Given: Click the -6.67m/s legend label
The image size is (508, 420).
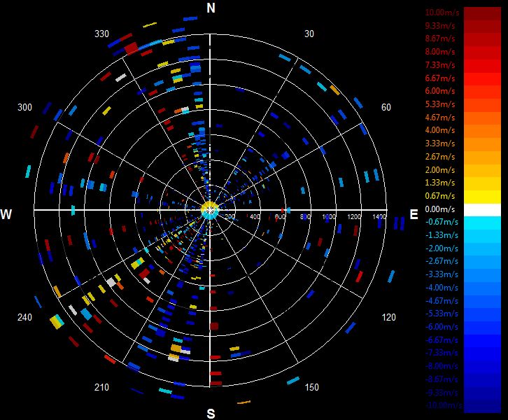Looking at the screenshot, I should point(442,340).
